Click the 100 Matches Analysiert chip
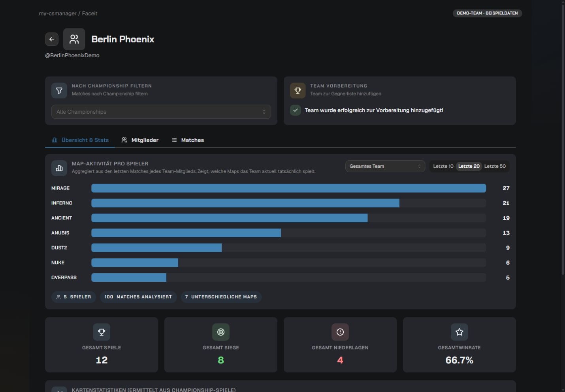Viewport: 565px width, 392px height. tap(138, 297)
